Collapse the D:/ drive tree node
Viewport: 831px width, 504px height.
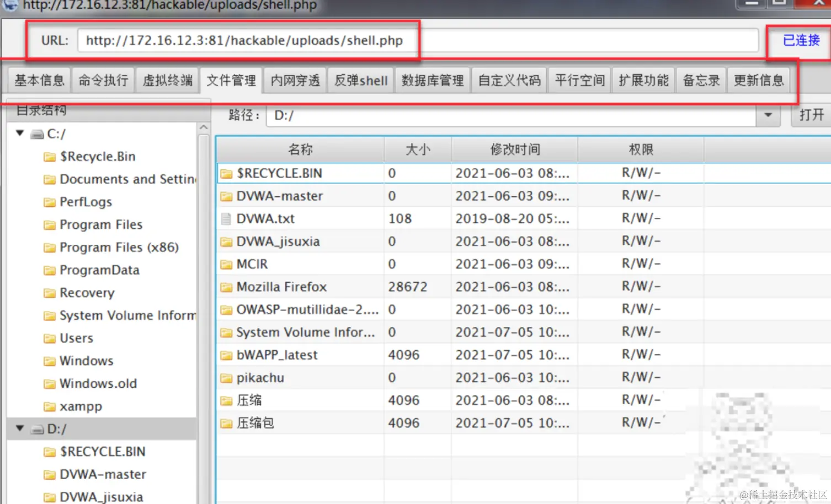20,428
